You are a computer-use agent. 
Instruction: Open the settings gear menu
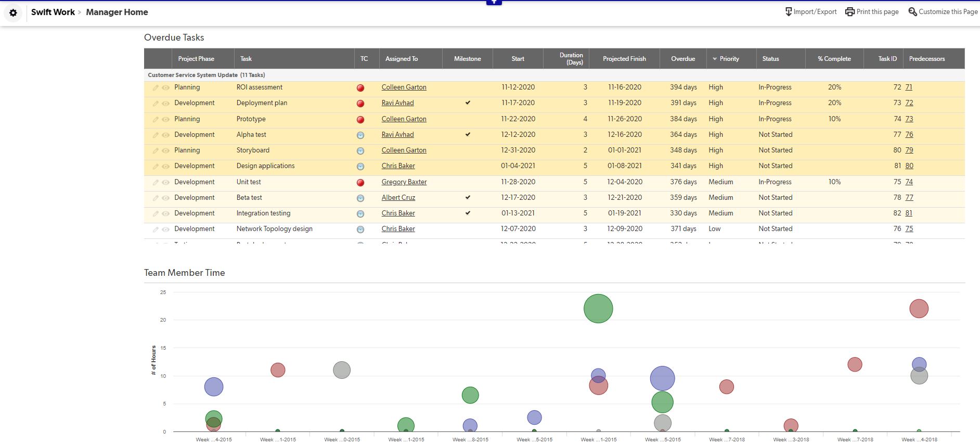coord(13,12)
